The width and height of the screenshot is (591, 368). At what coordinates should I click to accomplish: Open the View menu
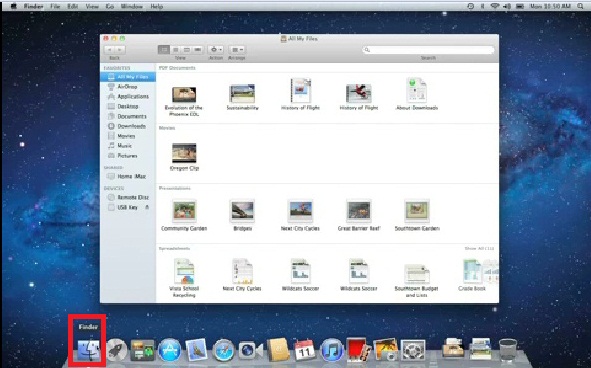[x=92, y=6]
